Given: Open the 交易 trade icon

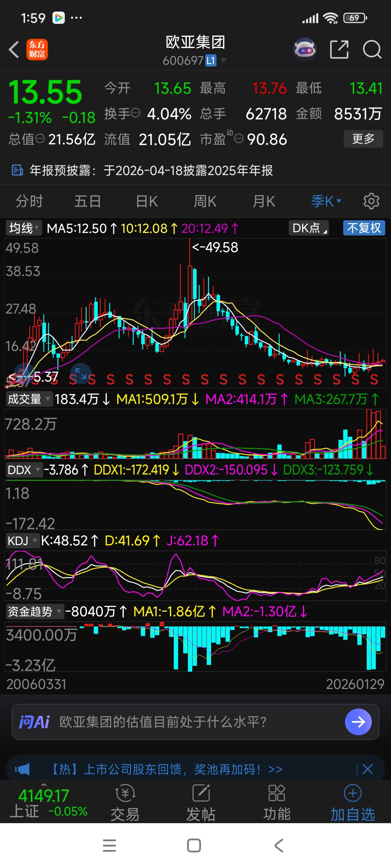Looking at the screenshot, I should coord(125,793).
